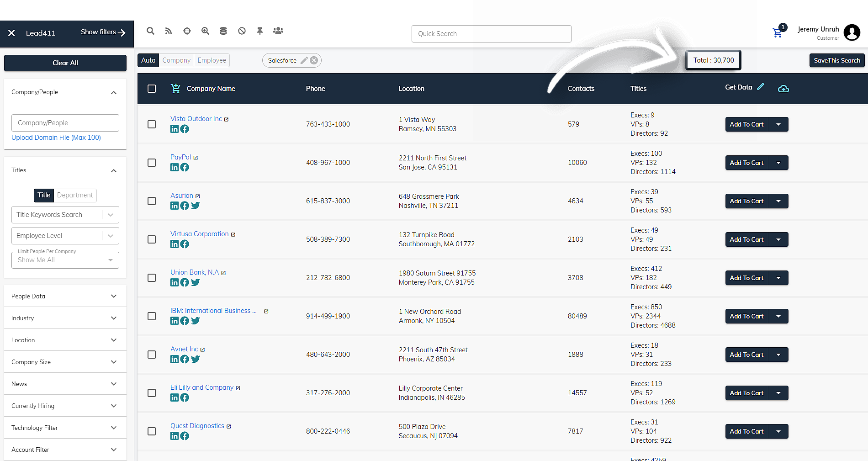The height and width of the screenshot is (461, 868).
Task: Open the database stack icon in toolbar
Action: pos(223,31)
